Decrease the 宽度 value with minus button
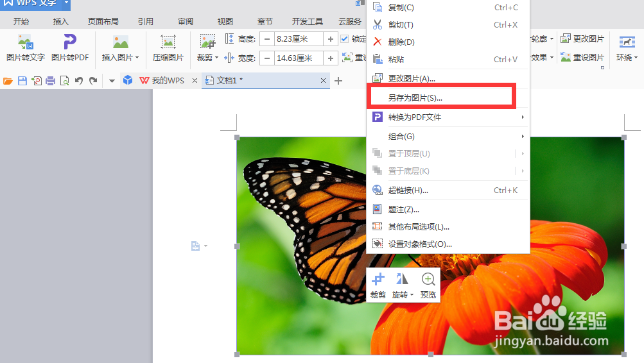 tap(267, 58)
